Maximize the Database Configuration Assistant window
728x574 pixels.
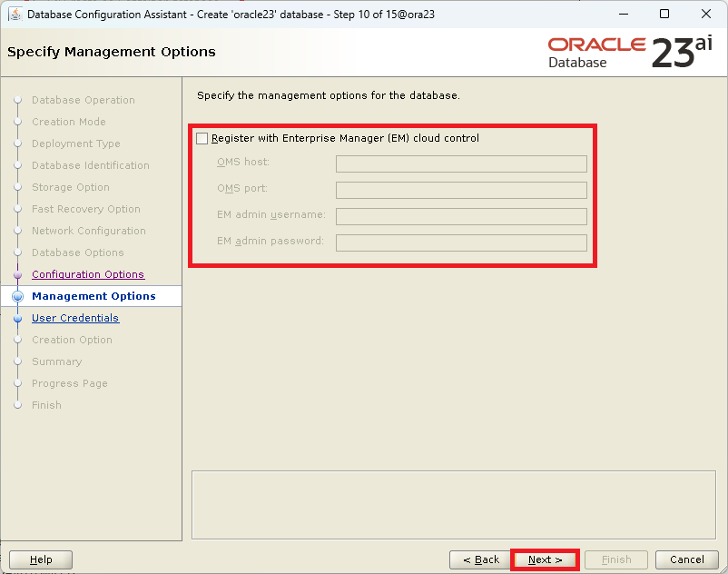point(664,14)
